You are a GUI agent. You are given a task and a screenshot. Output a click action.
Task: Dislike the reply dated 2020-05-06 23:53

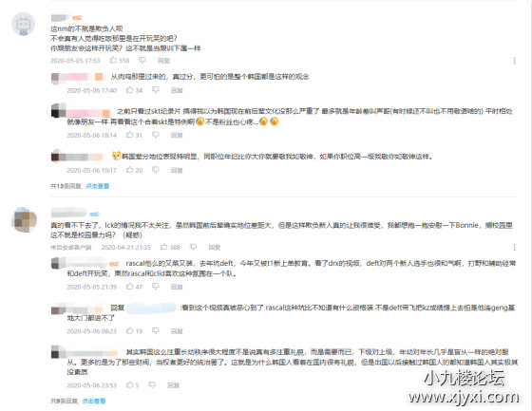[152, 384]
